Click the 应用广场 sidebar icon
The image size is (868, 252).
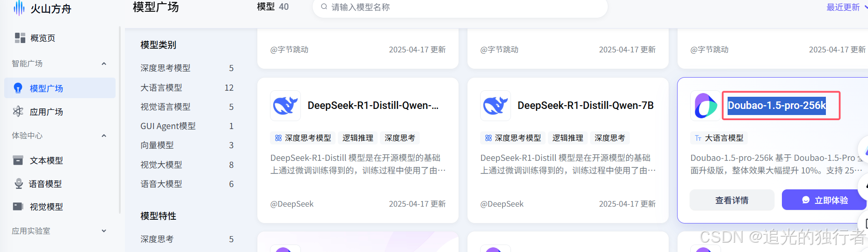pos(18,111)
